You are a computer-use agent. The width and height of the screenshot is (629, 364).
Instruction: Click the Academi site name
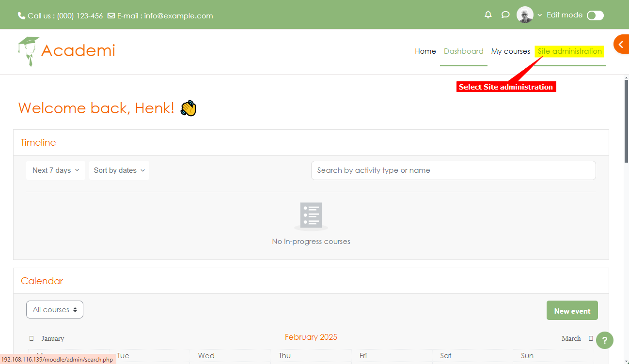(79, 50)
